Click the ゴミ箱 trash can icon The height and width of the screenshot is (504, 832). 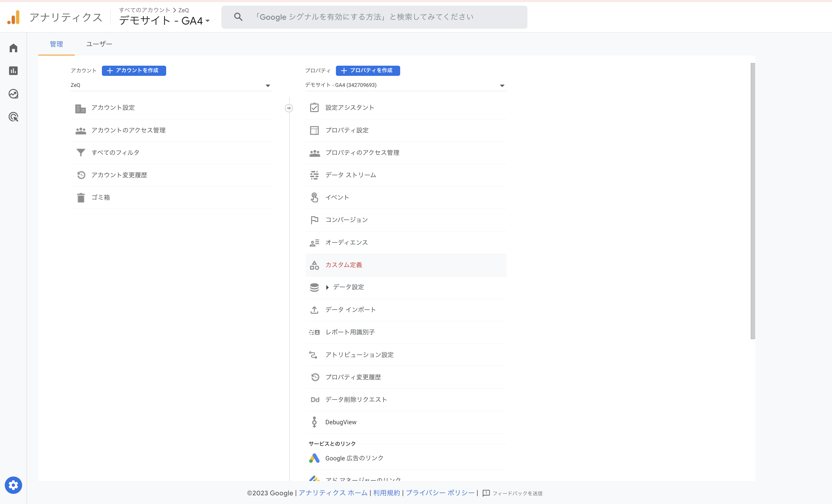81,197
